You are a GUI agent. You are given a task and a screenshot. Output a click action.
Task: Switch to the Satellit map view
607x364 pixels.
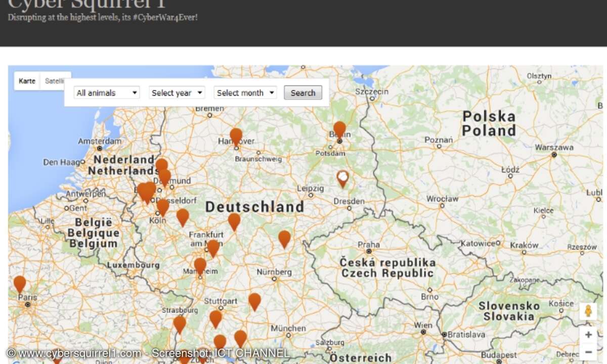54,81
